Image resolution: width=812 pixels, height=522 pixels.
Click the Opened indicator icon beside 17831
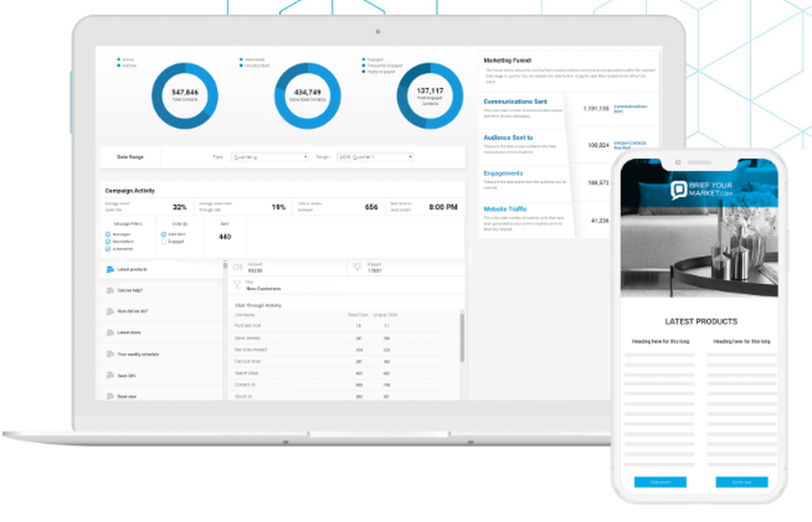[357, 266]
